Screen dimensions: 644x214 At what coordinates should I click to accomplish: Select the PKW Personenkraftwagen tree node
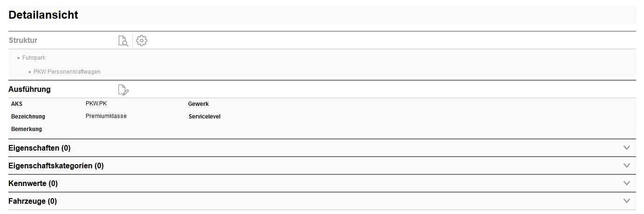(x=67, y=72)
